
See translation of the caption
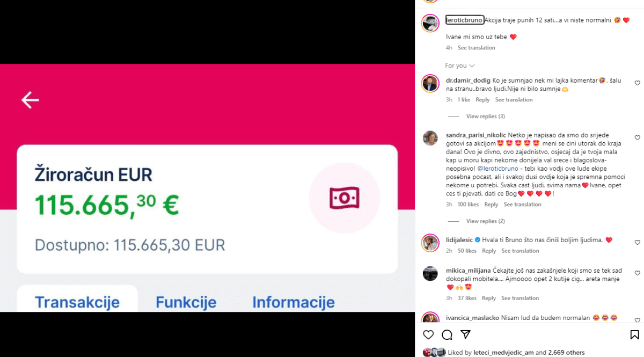477,48
